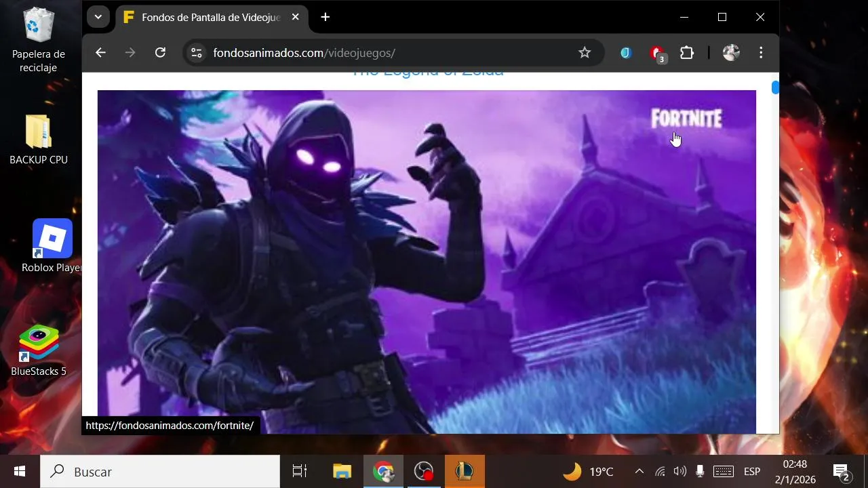The image size is (868, 488).
Task: Select the BlueStacks 5 shortcut
Action: point(39,351)
